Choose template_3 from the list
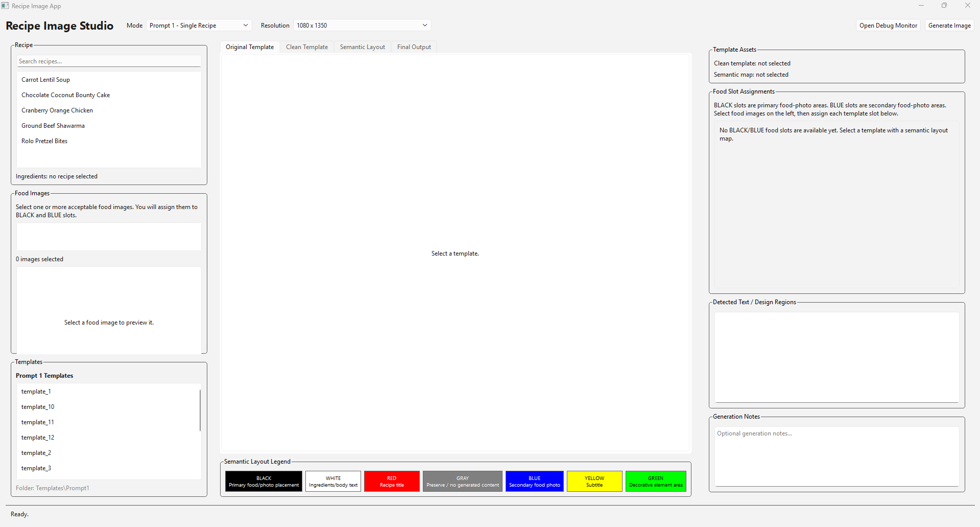The image size is (980, 527). [108, 468]
